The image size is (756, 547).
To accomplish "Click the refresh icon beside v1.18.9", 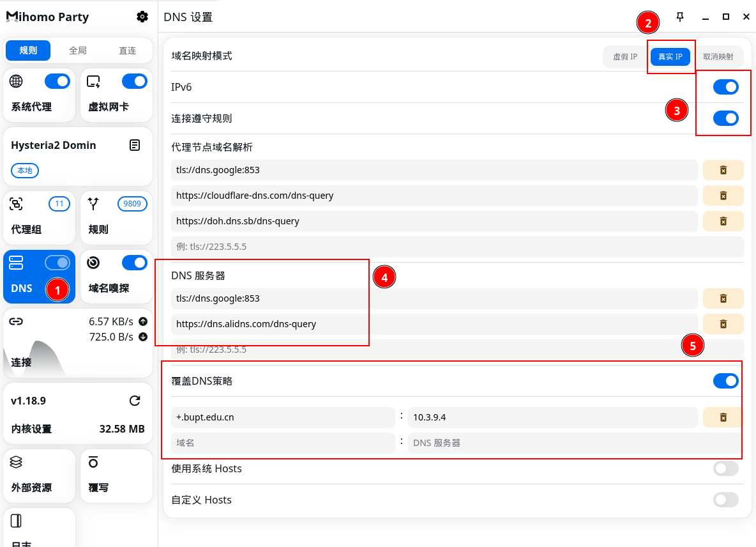I will pos(135,401).
